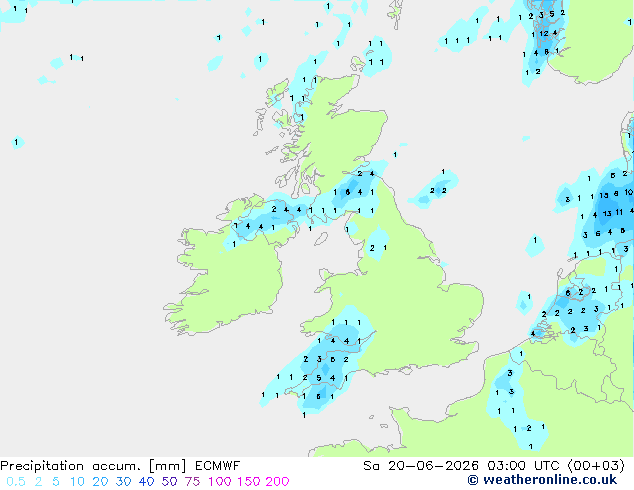Screen dimensions: 634x490
Task: Select the 40 mm legend value
Action: 146,482
